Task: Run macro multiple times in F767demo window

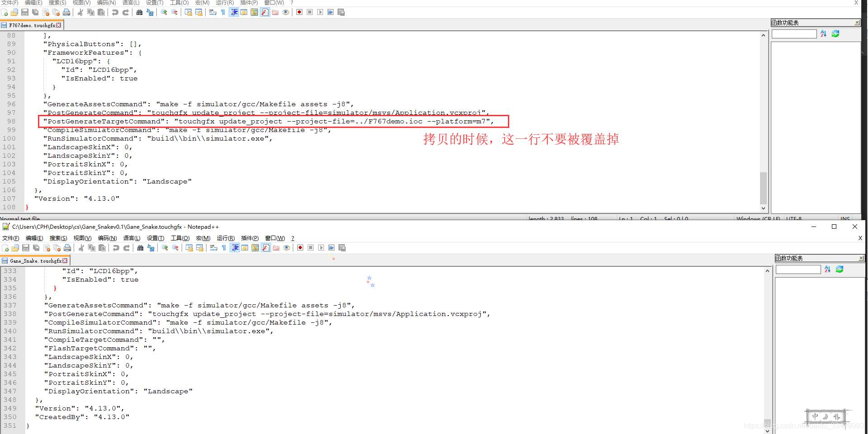Action: point(330,12)
